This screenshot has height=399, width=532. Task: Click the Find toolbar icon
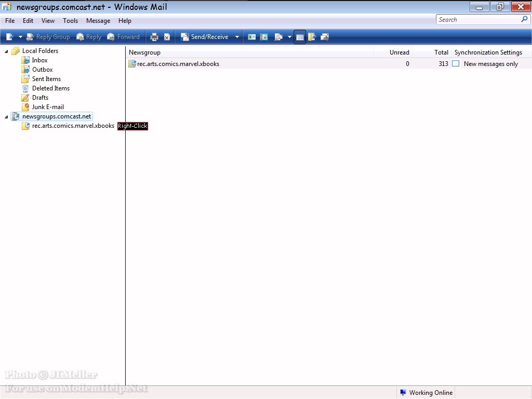278,37
